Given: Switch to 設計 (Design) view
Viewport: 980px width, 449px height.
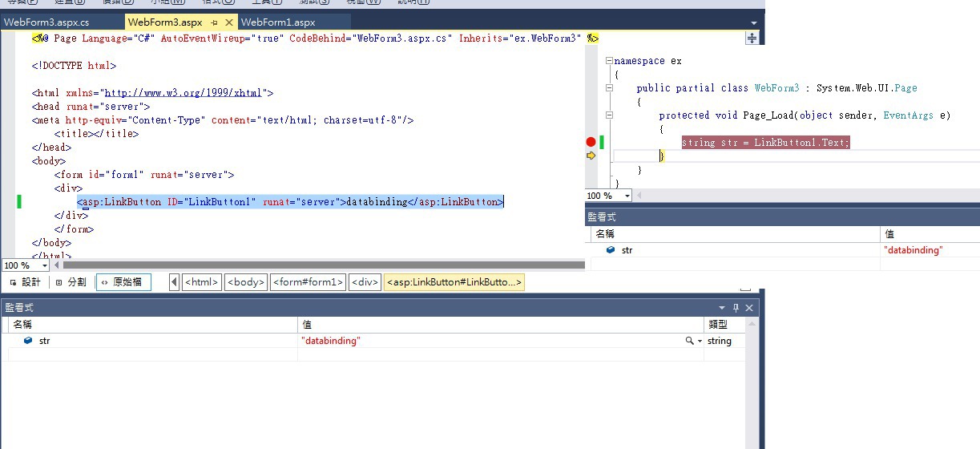Looking at the screenshot, I should click(25, 282).
